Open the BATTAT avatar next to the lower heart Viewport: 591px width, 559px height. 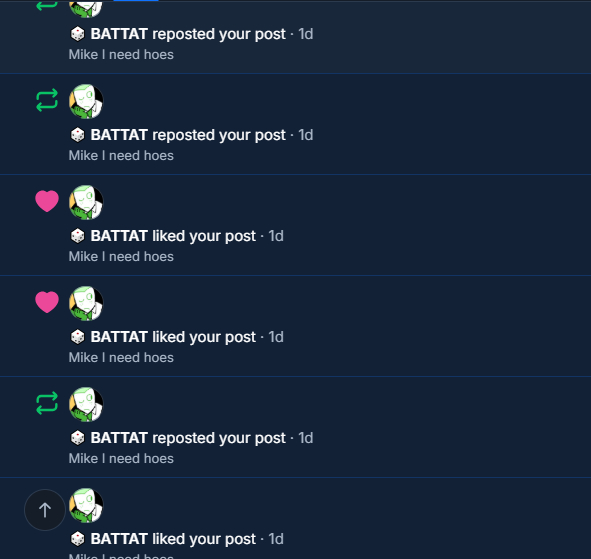point(86,304)
